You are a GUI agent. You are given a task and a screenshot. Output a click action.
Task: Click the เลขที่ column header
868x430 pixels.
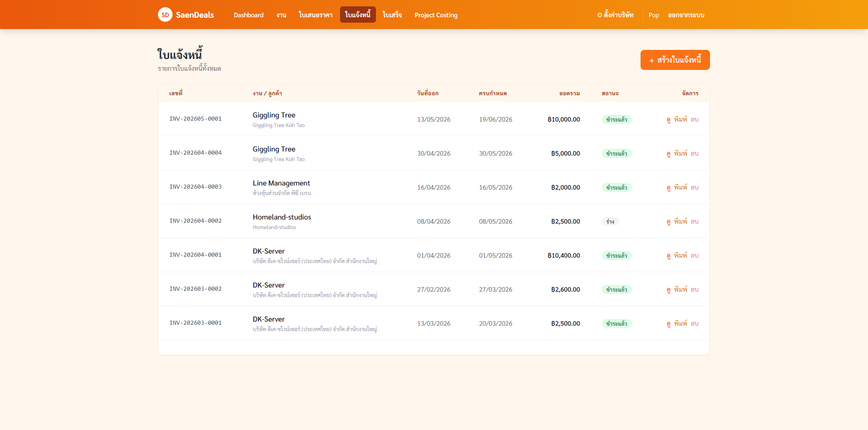tap(176, 93)
